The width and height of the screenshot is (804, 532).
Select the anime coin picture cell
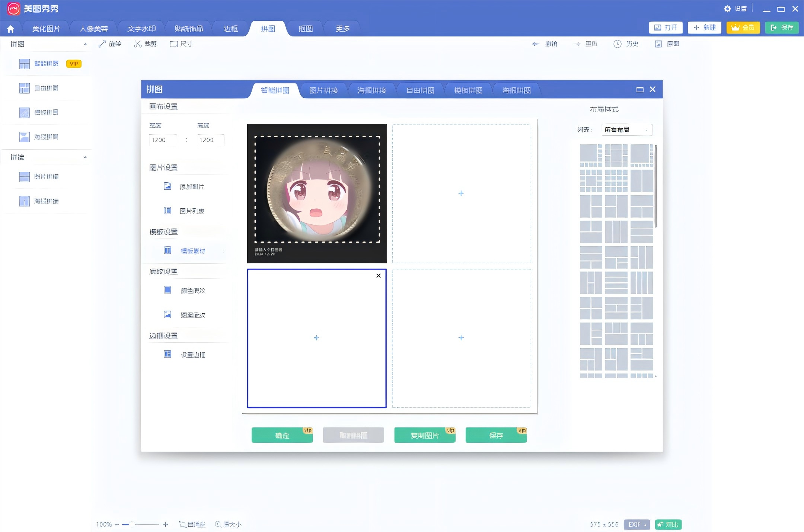tap(317, 193)
